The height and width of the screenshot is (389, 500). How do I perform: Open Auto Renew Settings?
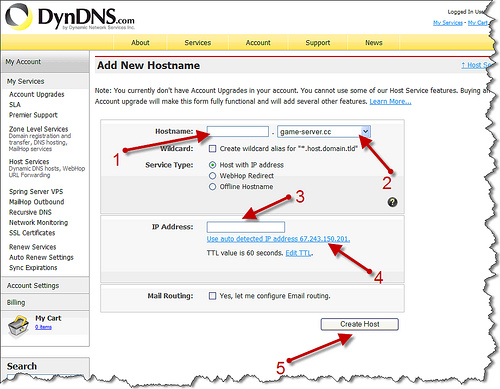pyautogui.click(x=41, y=257)
